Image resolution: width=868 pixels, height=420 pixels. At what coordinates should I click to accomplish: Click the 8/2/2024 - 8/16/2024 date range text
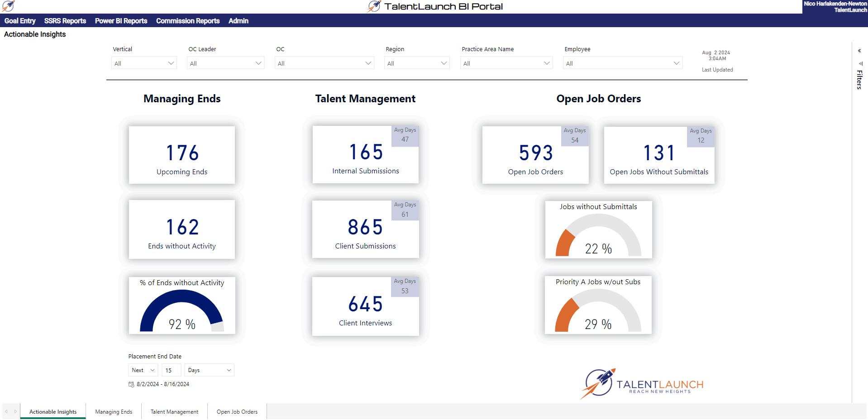click(163, 384)
